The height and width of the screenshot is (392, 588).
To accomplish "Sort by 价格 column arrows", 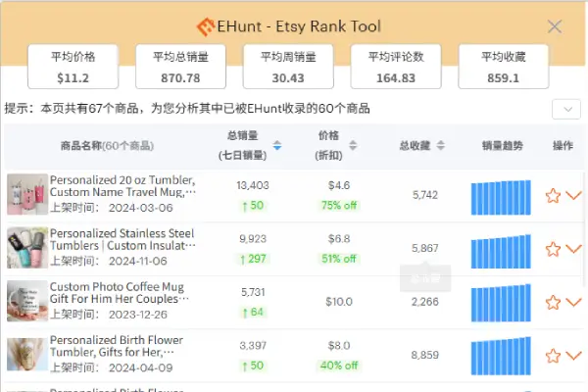I will [353, 146].
